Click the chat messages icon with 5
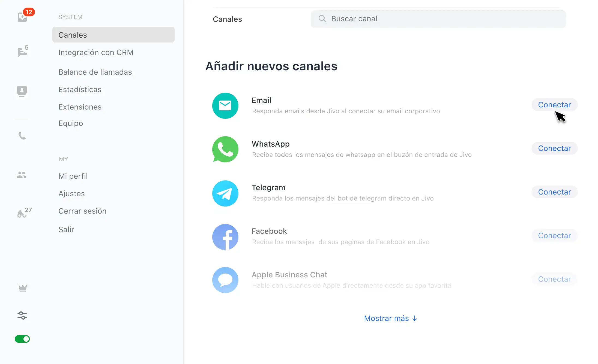Viewport: 598px width, 364px height. tap(22, 52)
